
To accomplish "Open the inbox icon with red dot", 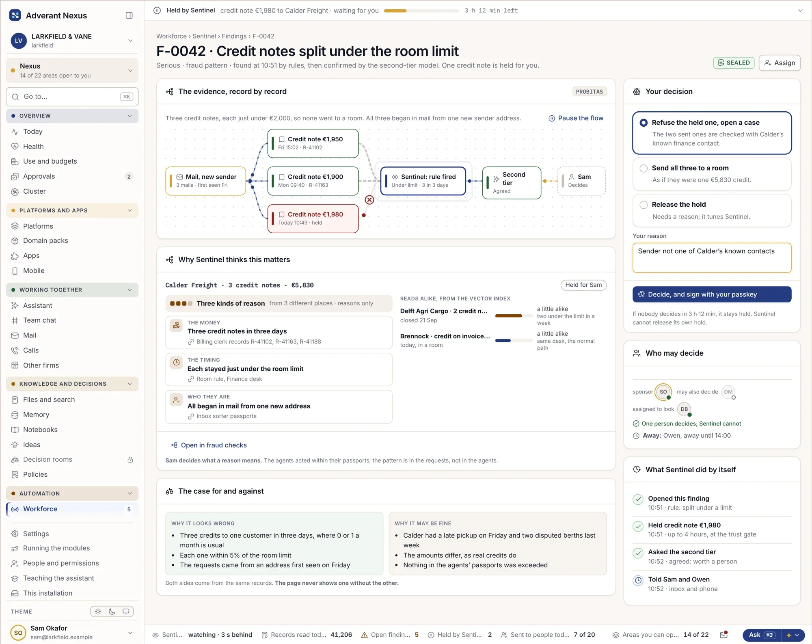I will tap(723, 635).
